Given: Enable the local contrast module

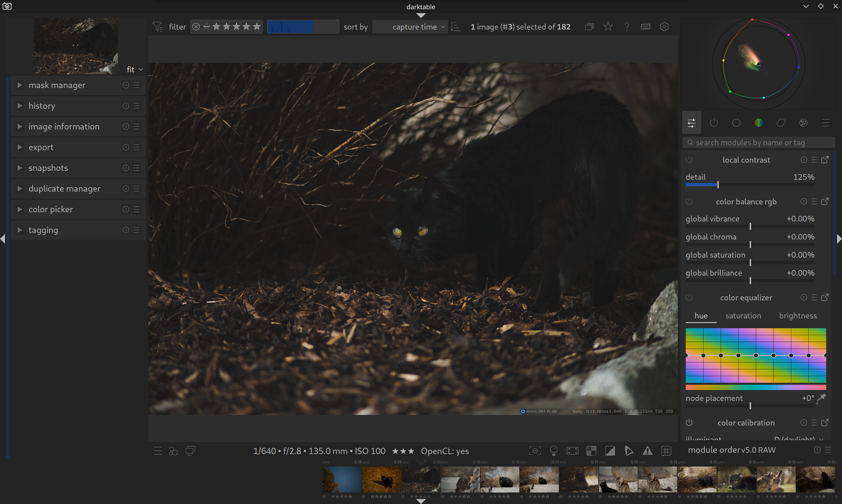Looking at the screenshot, I should point(689,160).
